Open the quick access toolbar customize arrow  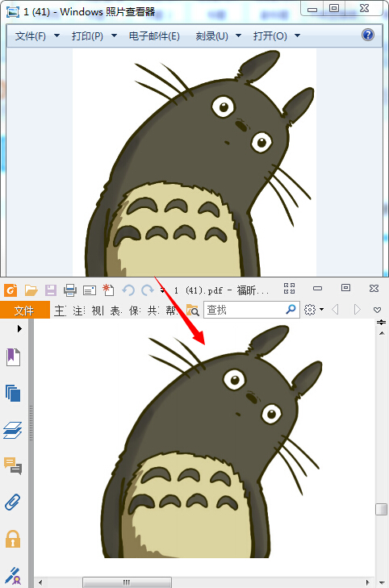click(162, 290)
